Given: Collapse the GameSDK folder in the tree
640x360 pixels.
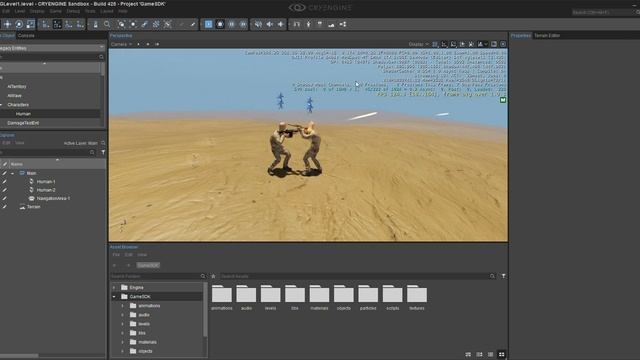Looking at the screenshot, I should pos(114,297).
